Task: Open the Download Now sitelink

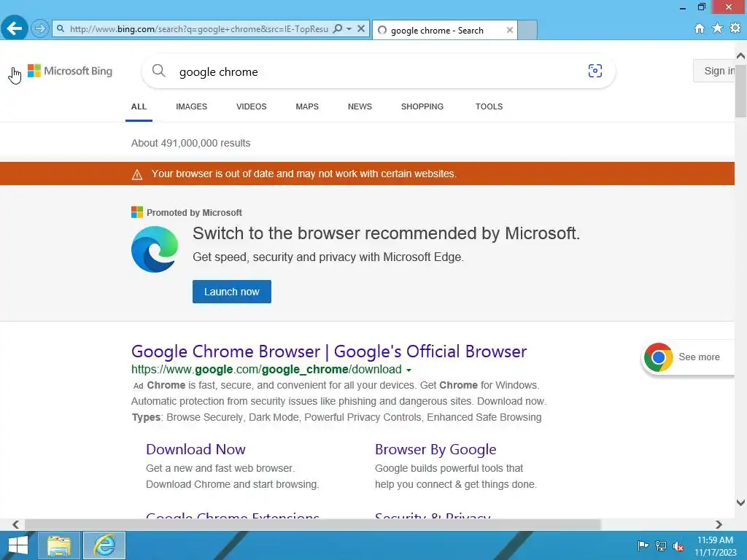Action: [196, 449]
